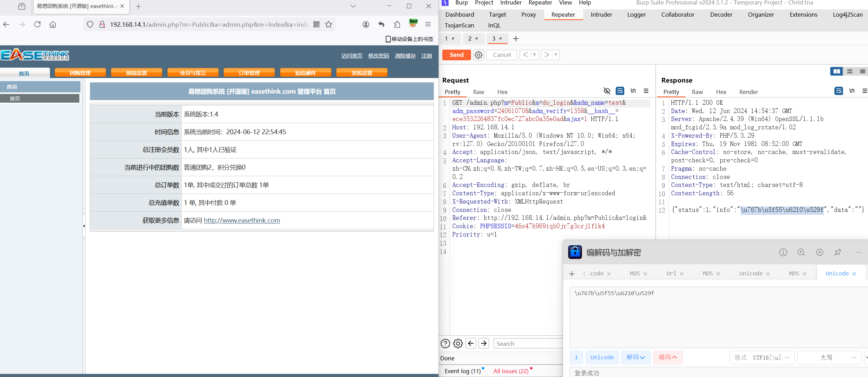Open the http://www.easethink.com link
Image resolution: width=868 pixels, height=377 pixels.
pos(242,221)
